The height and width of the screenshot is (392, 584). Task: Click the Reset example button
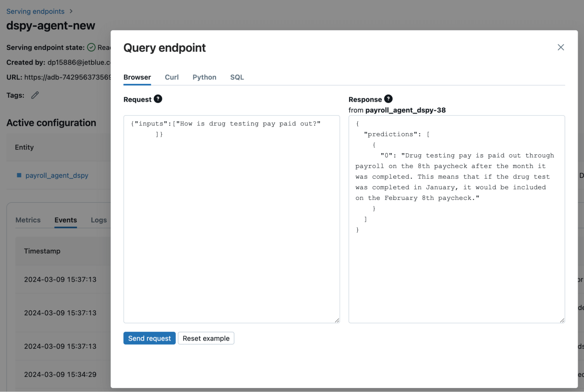[x=206, y=338]
